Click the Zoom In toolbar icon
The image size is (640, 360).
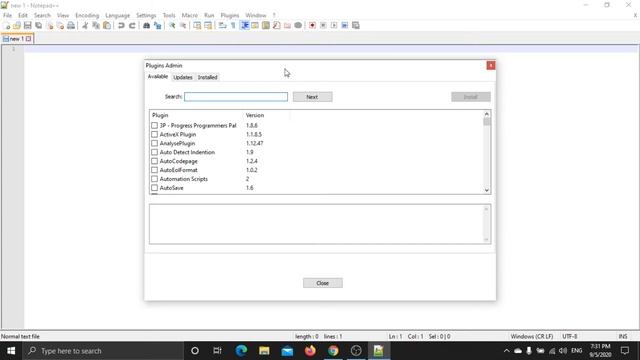click(172, 25)
